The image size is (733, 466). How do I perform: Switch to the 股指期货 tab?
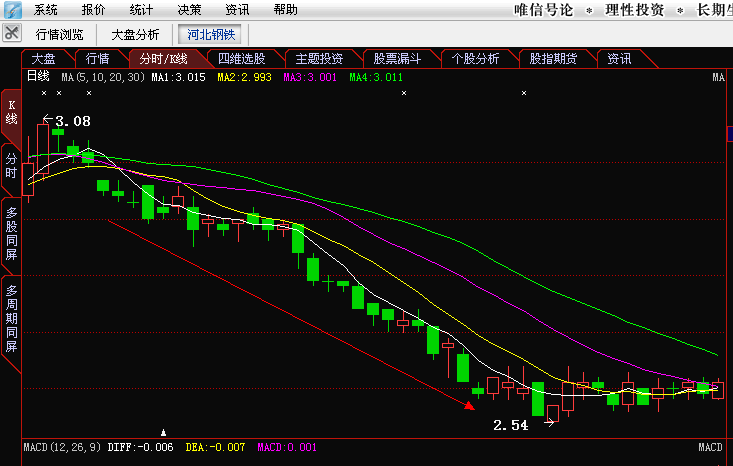553,59
